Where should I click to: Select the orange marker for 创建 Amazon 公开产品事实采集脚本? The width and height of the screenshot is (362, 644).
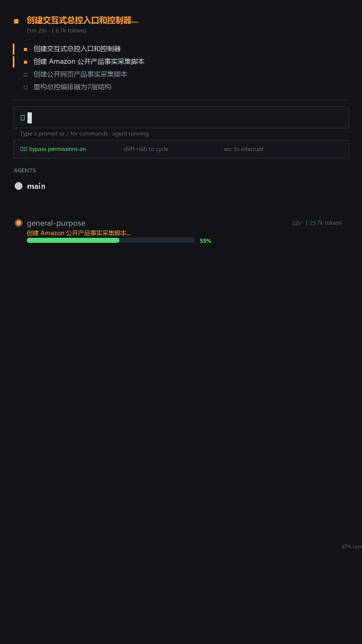25,62
